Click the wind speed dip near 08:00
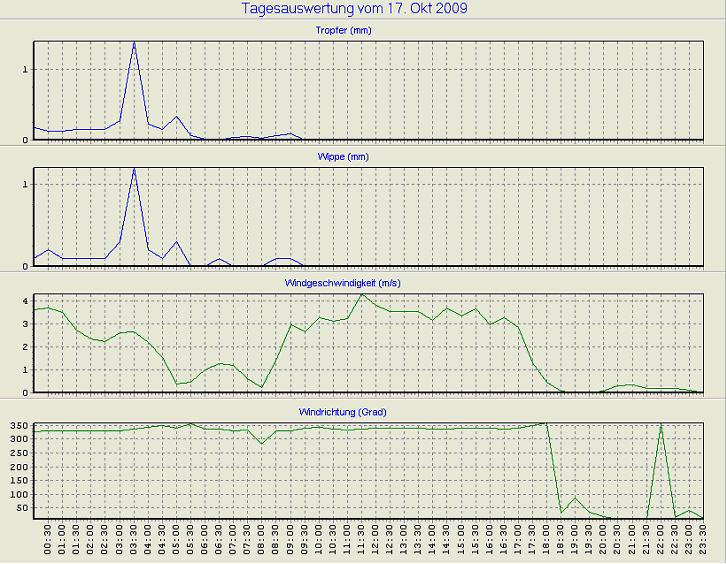The image size is (726, 564). (x=262, y=387)
